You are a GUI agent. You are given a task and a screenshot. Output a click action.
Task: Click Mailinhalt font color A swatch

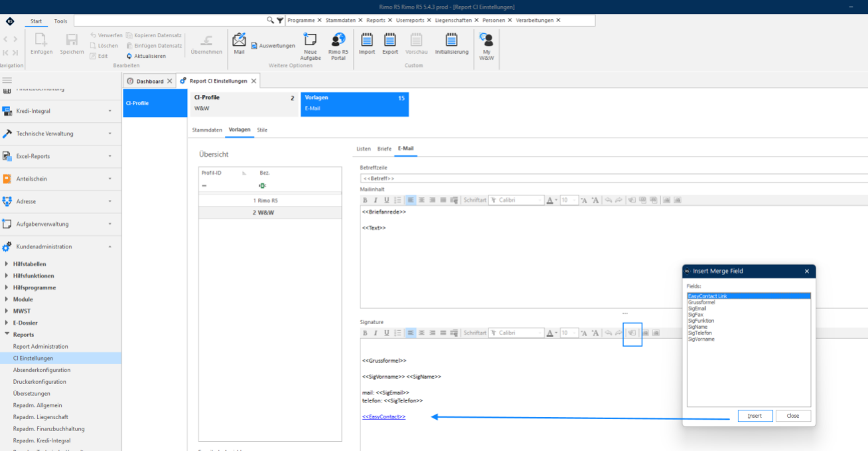pos(550,200)
